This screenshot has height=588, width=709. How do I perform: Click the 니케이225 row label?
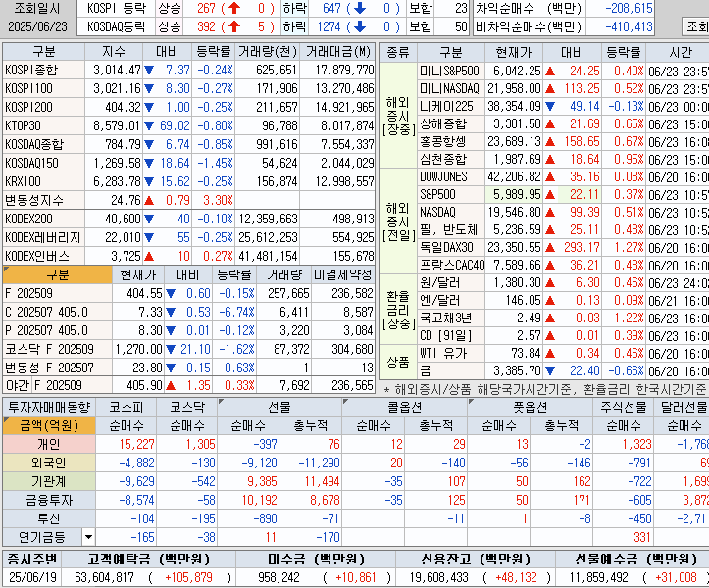click(451, 106)
